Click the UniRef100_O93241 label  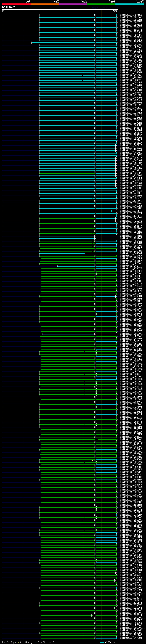pos(131,286)
